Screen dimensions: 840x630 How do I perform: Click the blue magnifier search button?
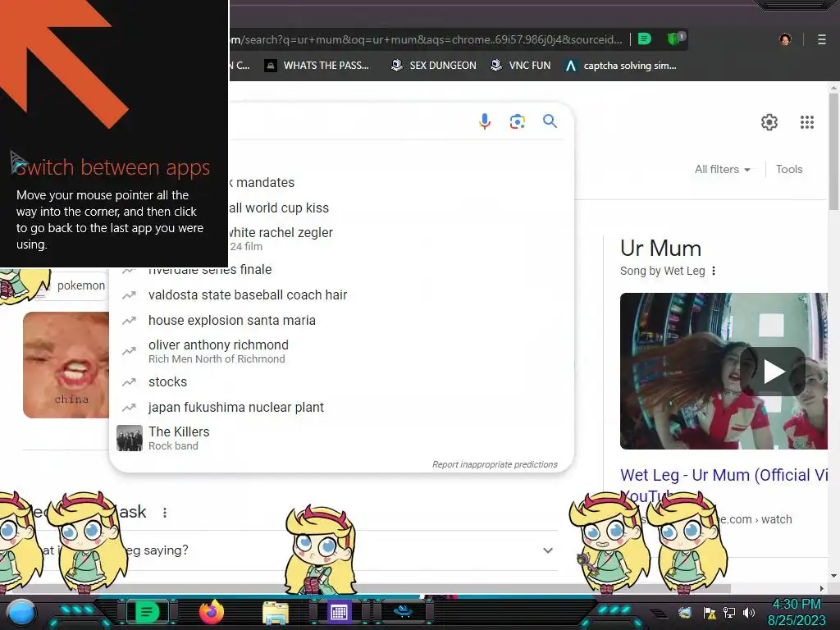[550, 121]
